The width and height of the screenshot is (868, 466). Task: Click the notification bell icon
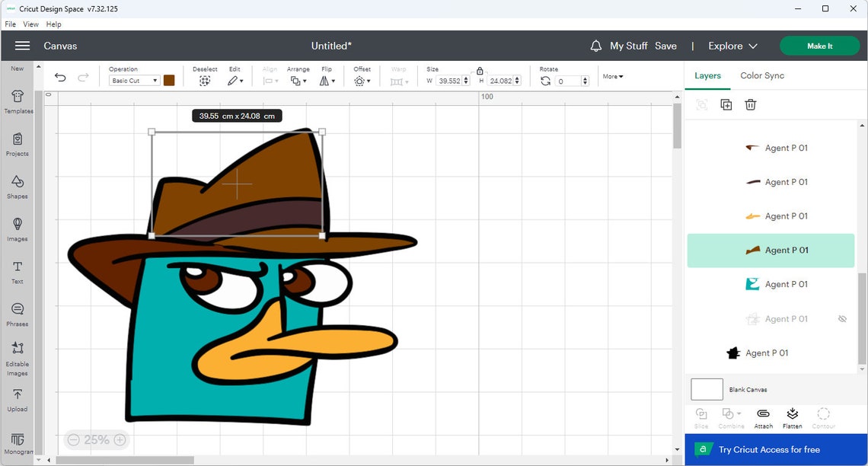[595, 46]
